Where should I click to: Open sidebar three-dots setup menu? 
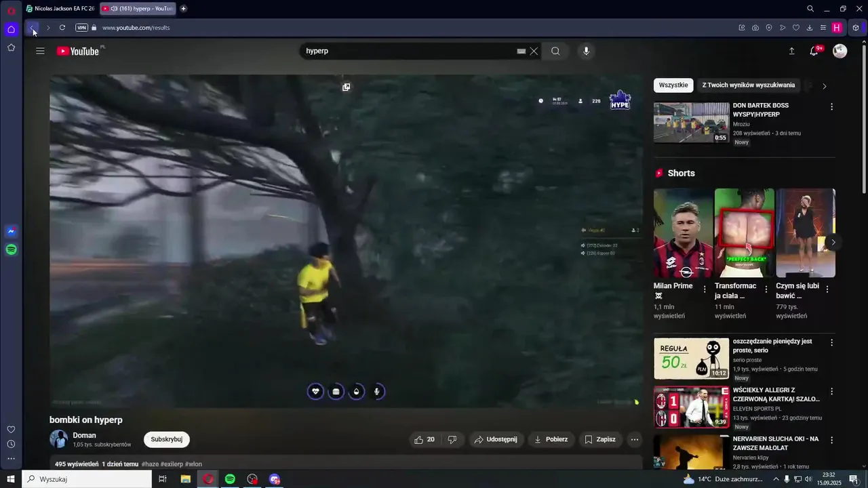(x=11, y=459)
